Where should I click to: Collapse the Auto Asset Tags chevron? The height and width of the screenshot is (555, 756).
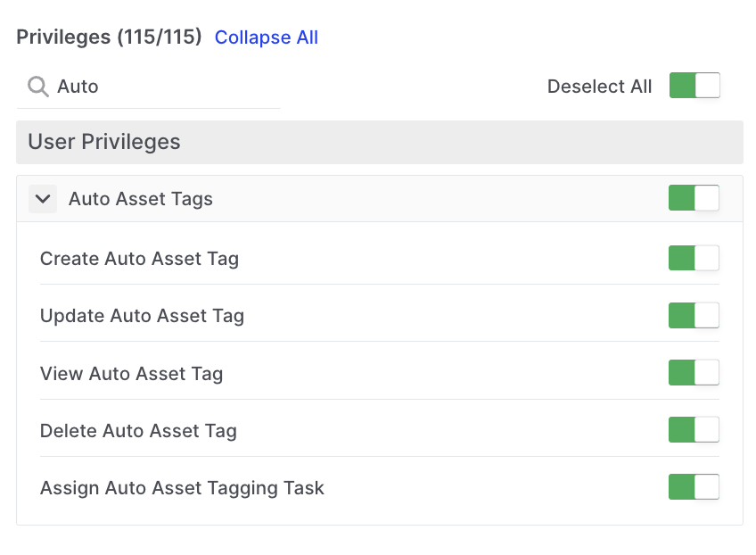click(43, 199)
